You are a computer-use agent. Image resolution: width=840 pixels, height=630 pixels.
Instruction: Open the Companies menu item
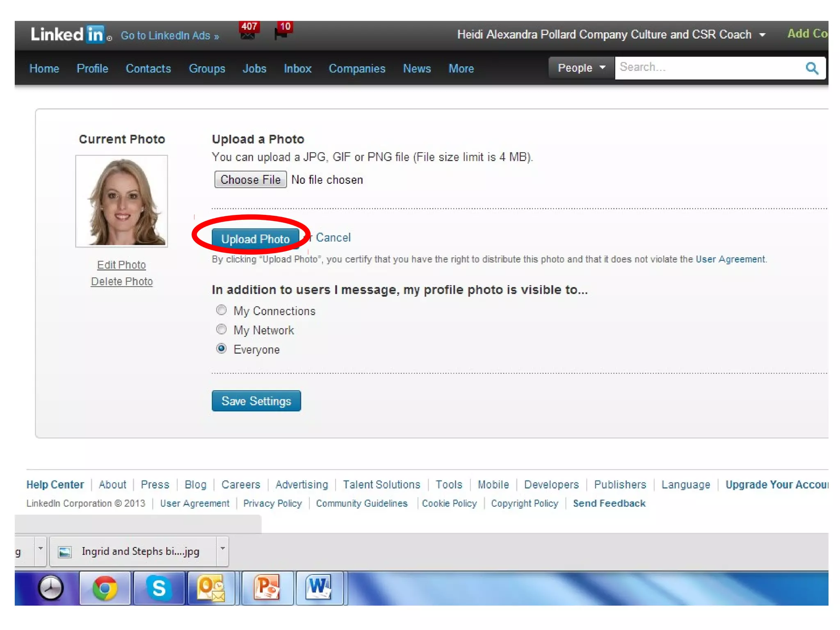(x=357, y=68)
